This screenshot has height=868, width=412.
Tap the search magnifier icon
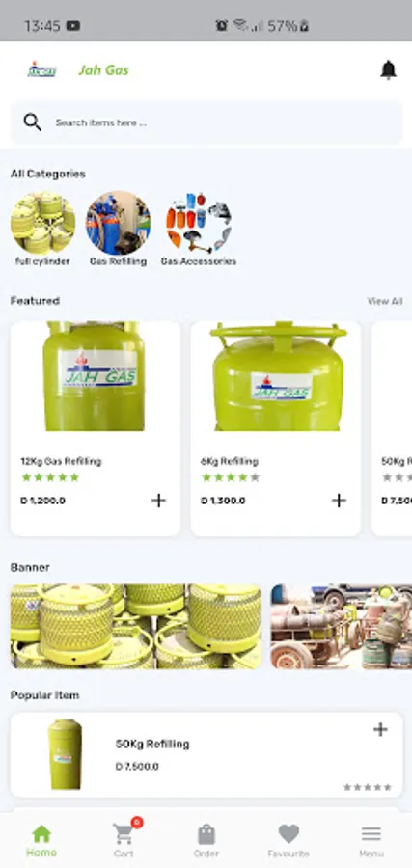pos(33,122)
